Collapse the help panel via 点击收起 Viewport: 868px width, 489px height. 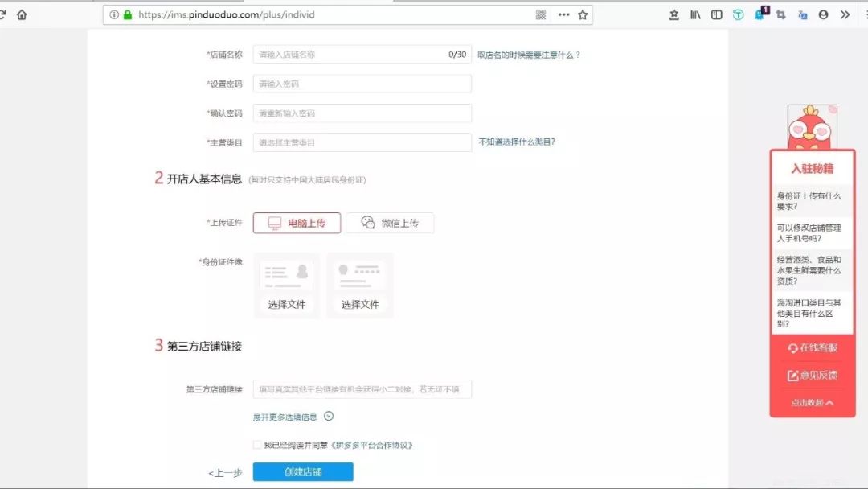click(x=812, y=402)
